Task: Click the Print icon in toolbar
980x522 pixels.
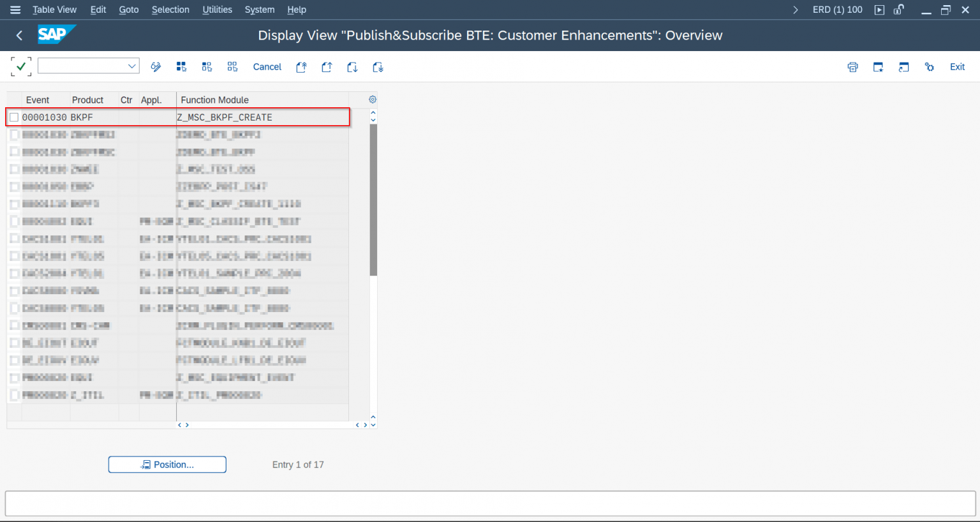Action: (x=852, y=67)
